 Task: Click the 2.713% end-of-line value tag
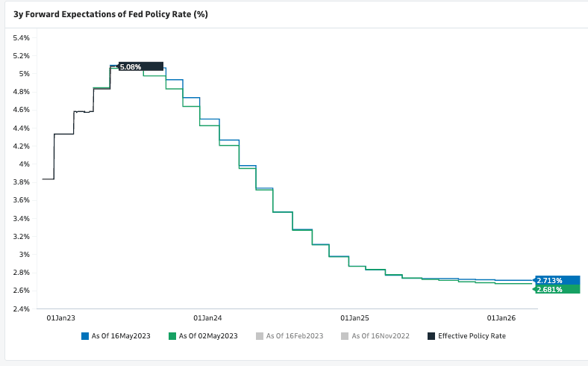click(x=550, y=280)
